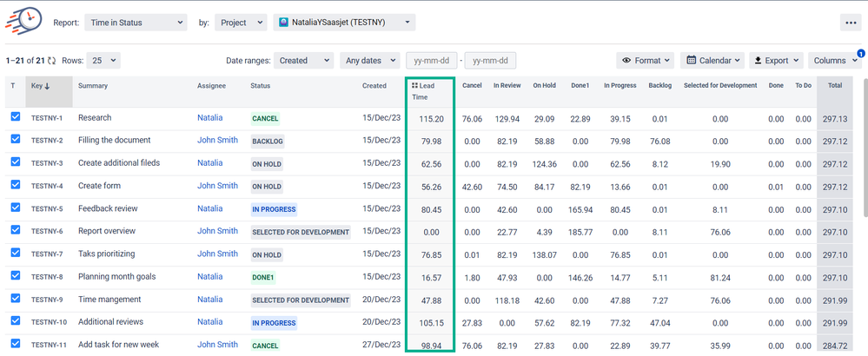Screen dimensions: 868x356
Task: Click the vertical scrollbar of the table
Action: pos(865,149)
